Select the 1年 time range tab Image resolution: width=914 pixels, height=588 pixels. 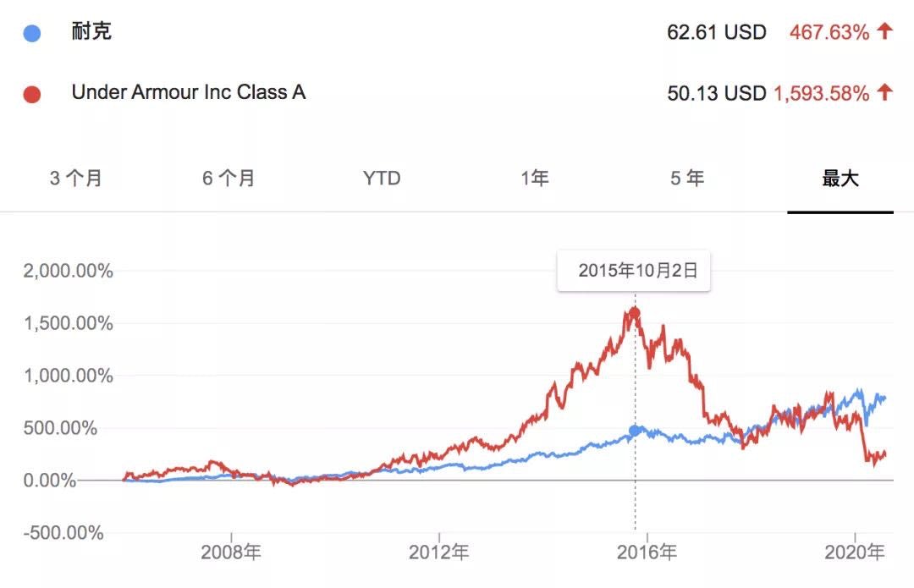(x=535, y=179)
